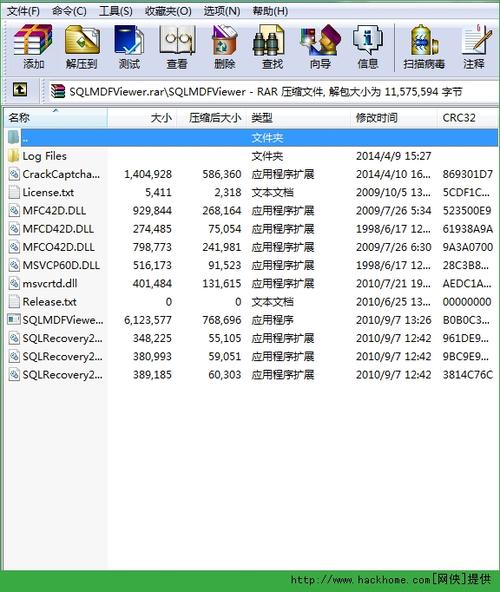Click size value 6,123,577
The image size is (500, 592).
pos(148,320)
